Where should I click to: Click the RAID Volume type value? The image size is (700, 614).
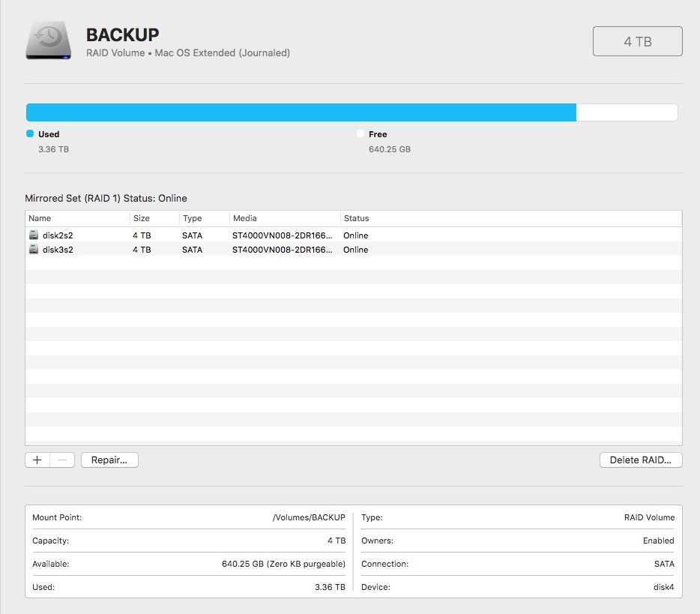click(x=649, y=517)
